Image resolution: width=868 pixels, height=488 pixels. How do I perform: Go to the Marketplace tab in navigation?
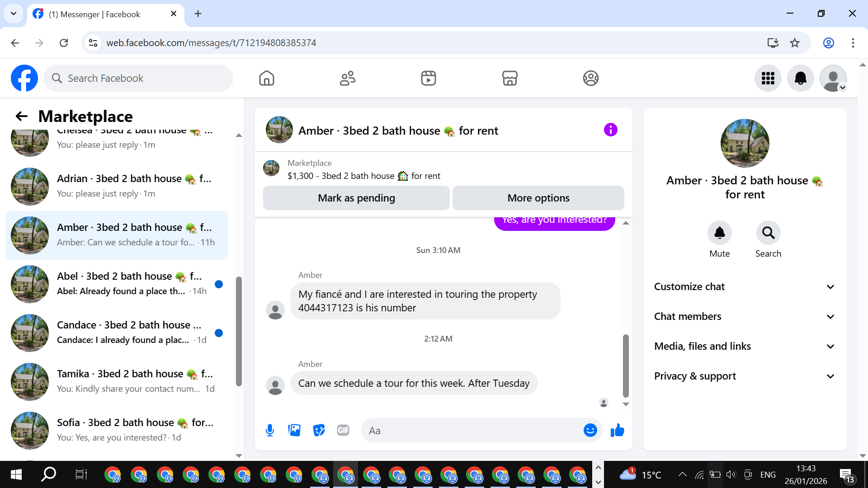click(509, 78)
